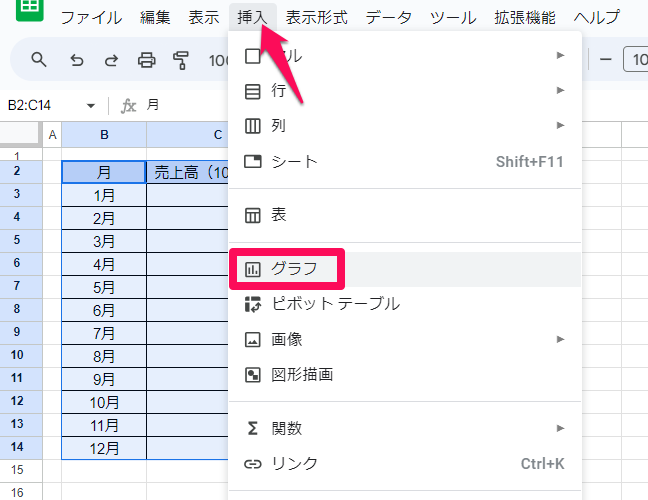Redo the last undone action

(111, 60)
